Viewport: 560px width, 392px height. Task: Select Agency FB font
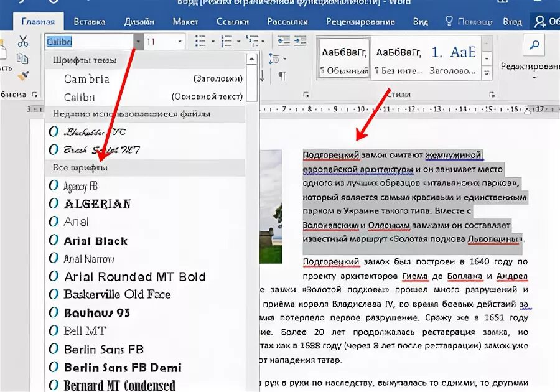(146, 185)
